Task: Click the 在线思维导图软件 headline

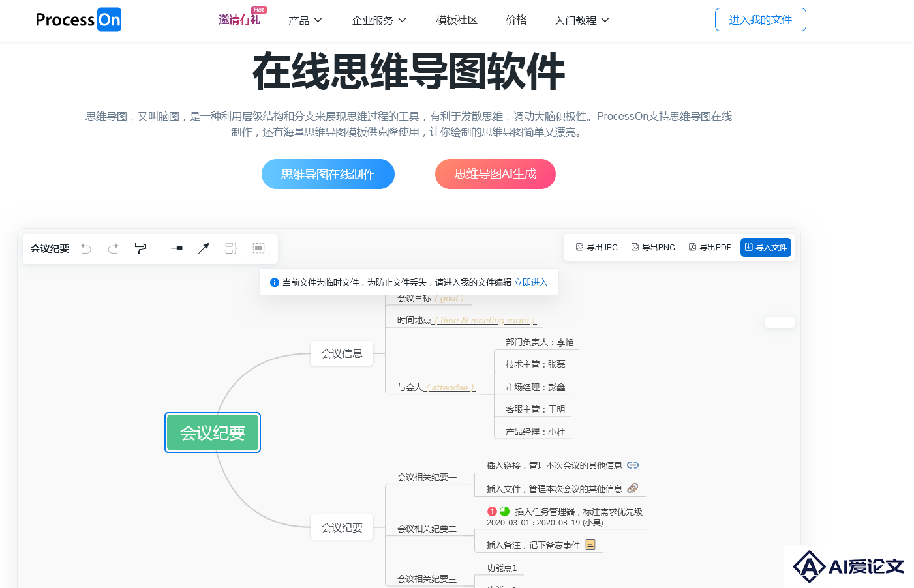Action: click(x=409, y=72)
